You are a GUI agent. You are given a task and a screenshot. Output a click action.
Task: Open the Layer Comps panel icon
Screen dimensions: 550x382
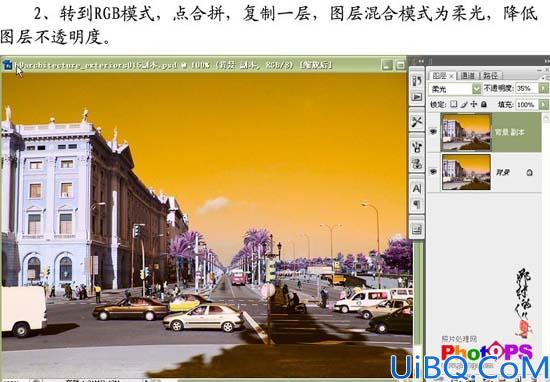(417, 230)
